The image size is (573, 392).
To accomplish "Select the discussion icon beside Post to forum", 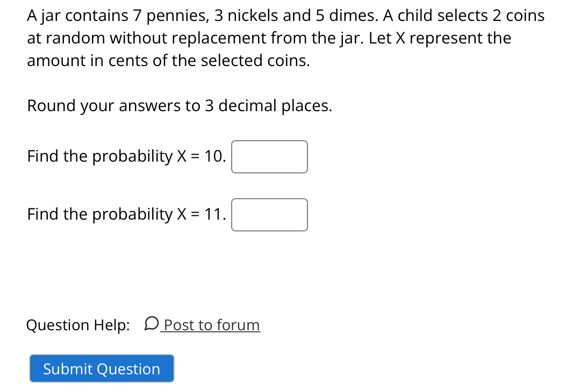I will click(152, 324).
